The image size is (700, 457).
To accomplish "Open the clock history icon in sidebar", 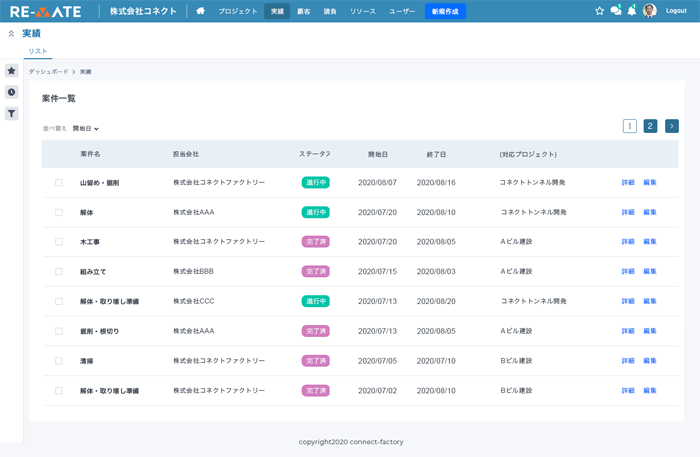I will pos(11,92).
